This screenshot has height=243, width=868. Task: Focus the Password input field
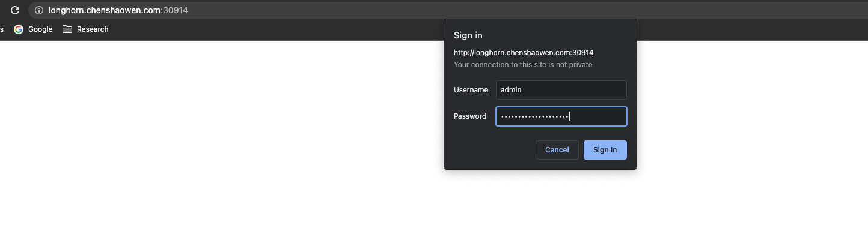coord(561,116)
